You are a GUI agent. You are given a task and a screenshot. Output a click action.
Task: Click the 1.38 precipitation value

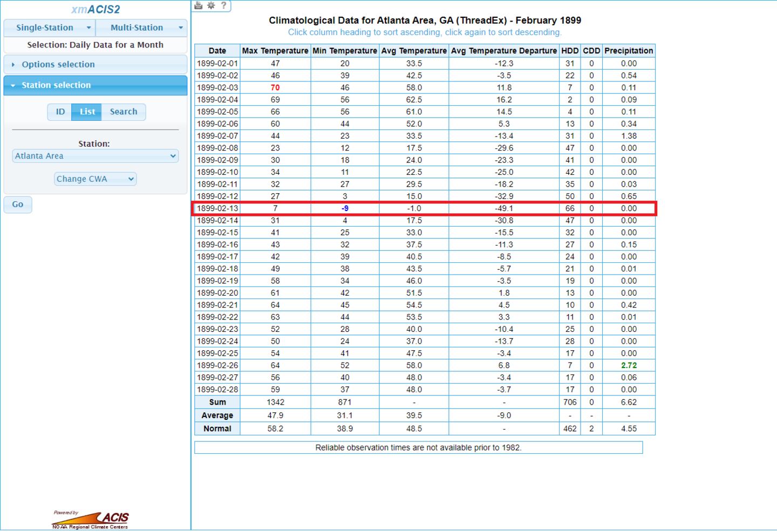pyautogui.click(x=629, y=136)
